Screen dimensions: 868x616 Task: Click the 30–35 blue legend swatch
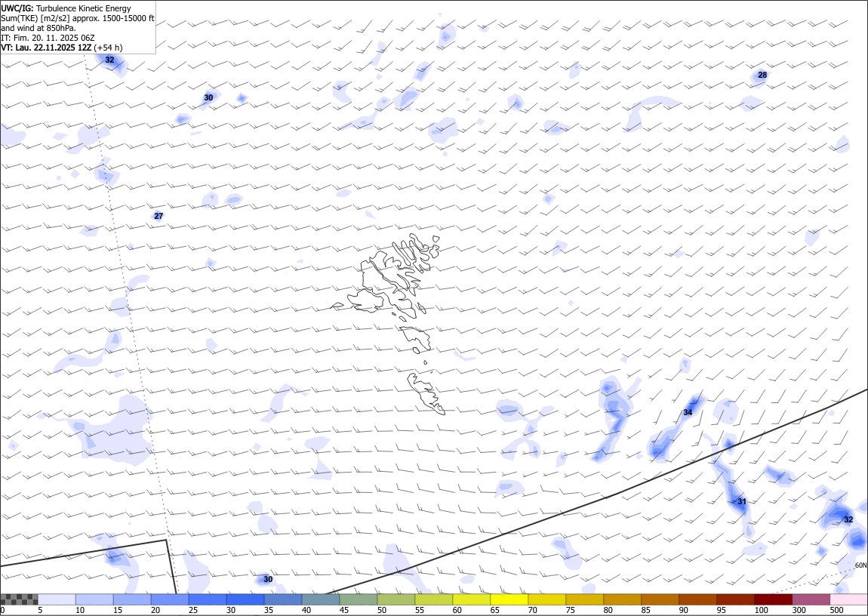(245, 599)
